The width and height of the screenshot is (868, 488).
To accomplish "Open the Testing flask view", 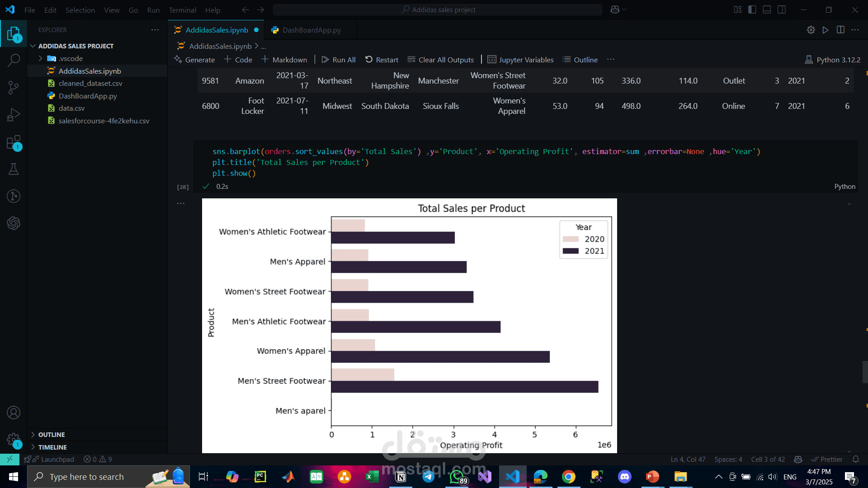I will pos(14,169).
